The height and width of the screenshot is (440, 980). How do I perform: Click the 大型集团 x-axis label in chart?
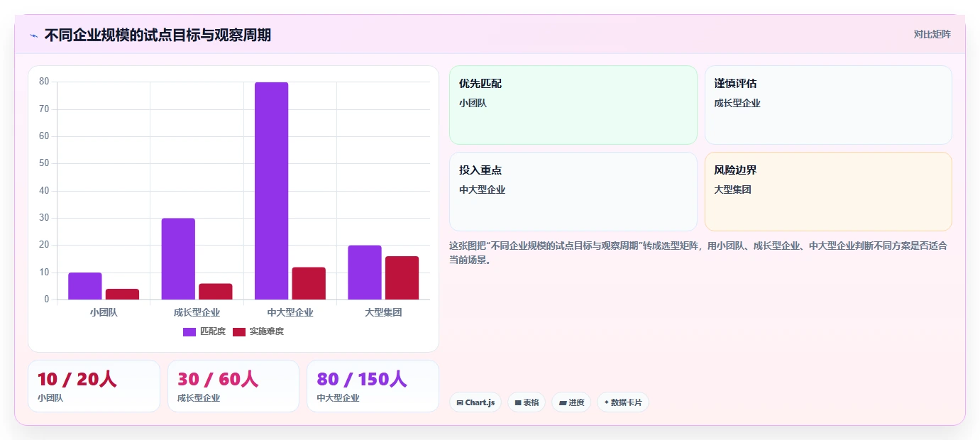(x=383, y=312)
